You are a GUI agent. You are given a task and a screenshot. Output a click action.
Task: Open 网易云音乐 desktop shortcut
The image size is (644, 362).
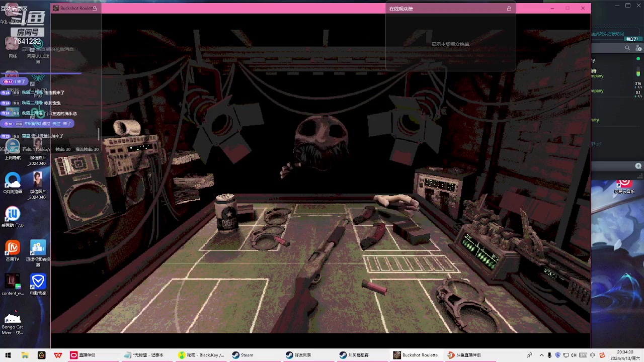coord(624,186)
